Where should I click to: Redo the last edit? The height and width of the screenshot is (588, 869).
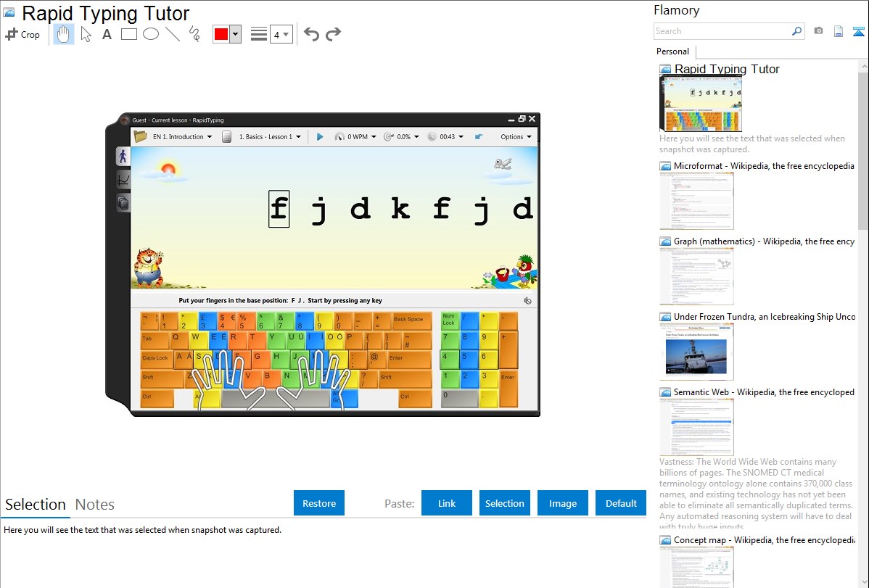tap(333, 34)
